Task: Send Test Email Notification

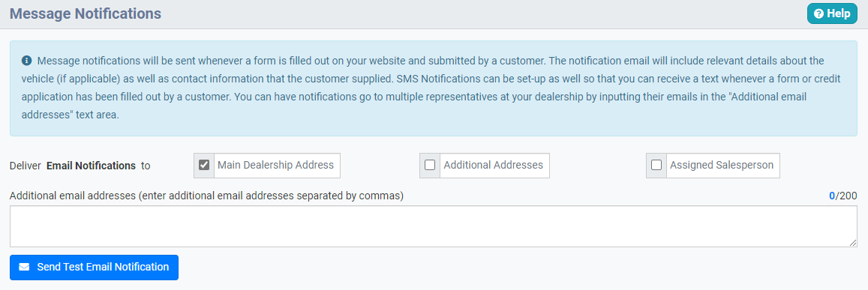Action: pyautogui.click(x=94, y=268)
